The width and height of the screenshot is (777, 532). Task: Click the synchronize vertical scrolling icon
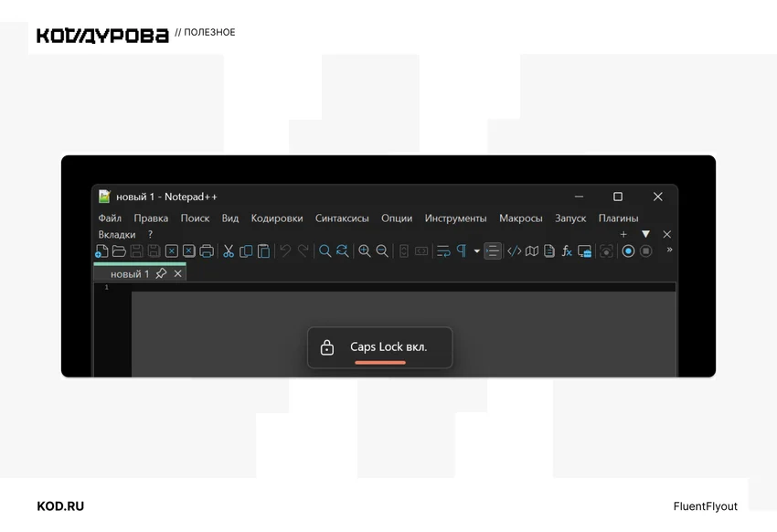[404, 251]
